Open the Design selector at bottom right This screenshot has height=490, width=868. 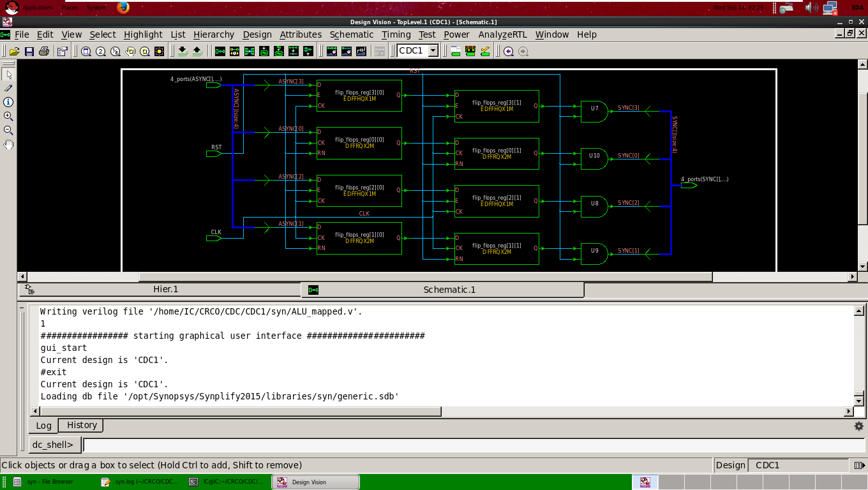coord(859,465)
